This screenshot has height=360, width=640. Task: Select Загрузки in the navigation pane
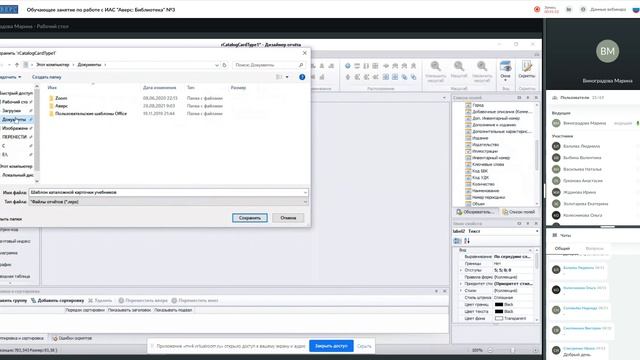tap(11, 111)
